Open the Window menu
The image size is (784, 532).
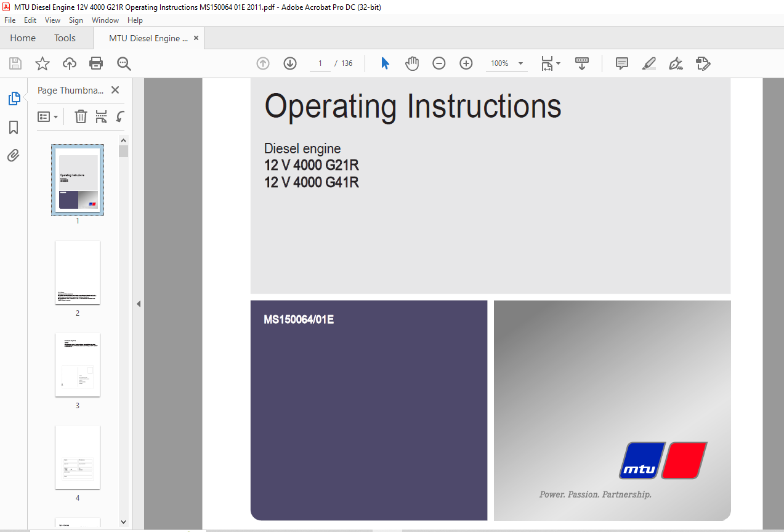pos(105,20)
